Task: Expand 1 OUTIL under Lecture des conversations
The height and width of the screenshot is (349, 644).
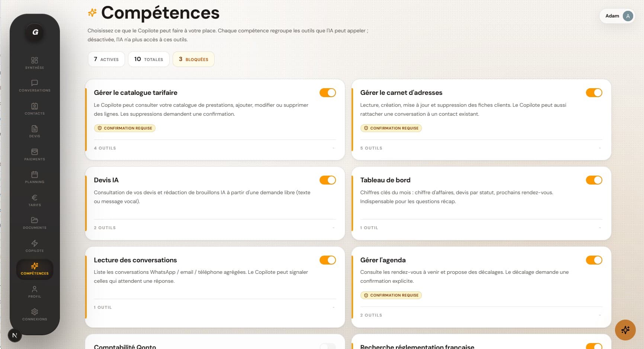Action: tap(215, 307)
